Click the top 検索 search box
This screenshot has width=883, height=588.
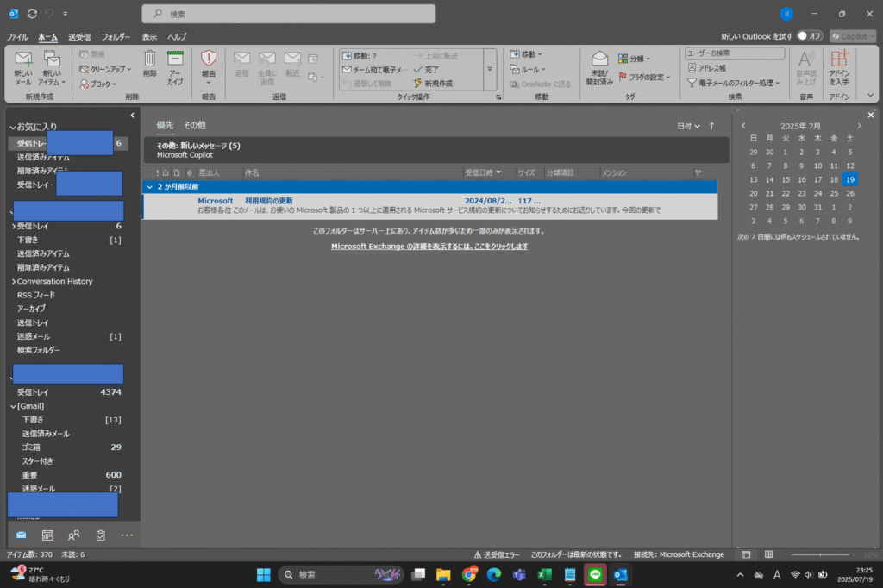pyautogui.click(x=288, y=14)
